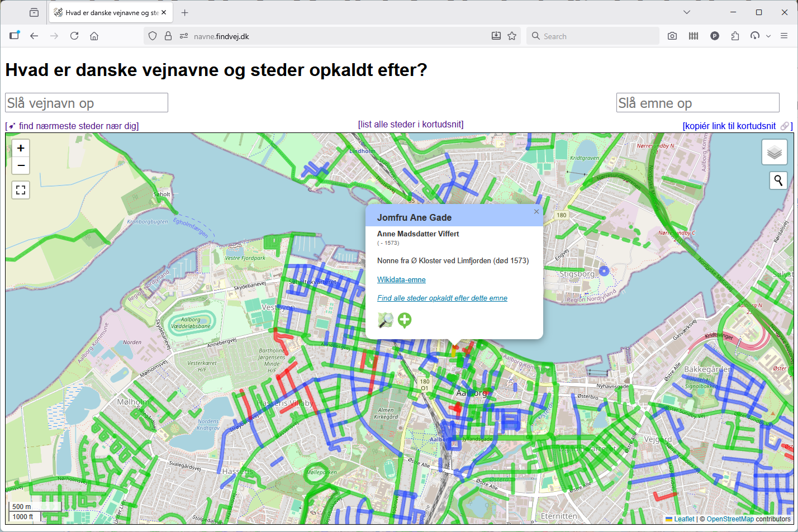Open the Firefox application menu
The image size is (798, 532).
[x=784, y=36]
